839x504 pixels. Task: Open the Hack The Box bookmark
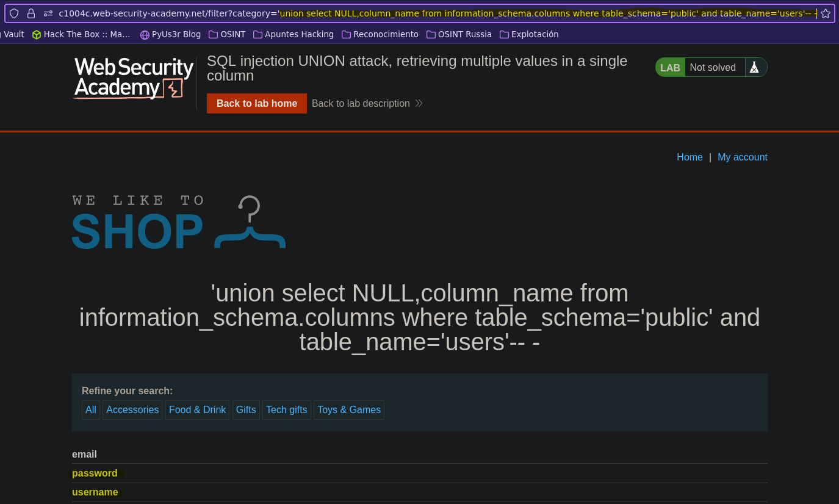(x=81, y=34)
